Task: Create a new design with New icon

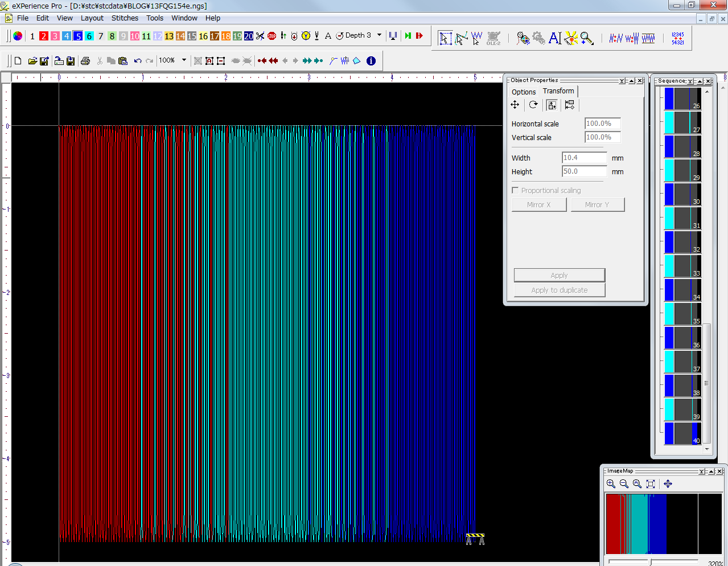Action: pos(18,61)
